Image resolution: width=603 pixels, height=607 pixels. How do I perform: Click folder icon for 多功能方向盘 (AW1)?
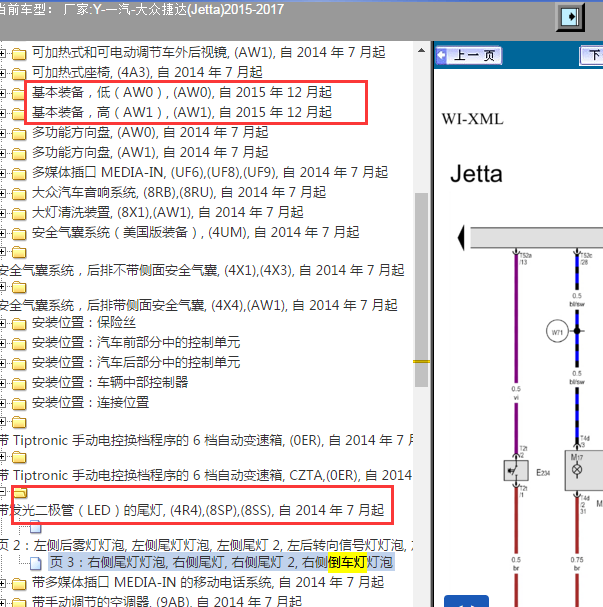[x=19, y=153]
